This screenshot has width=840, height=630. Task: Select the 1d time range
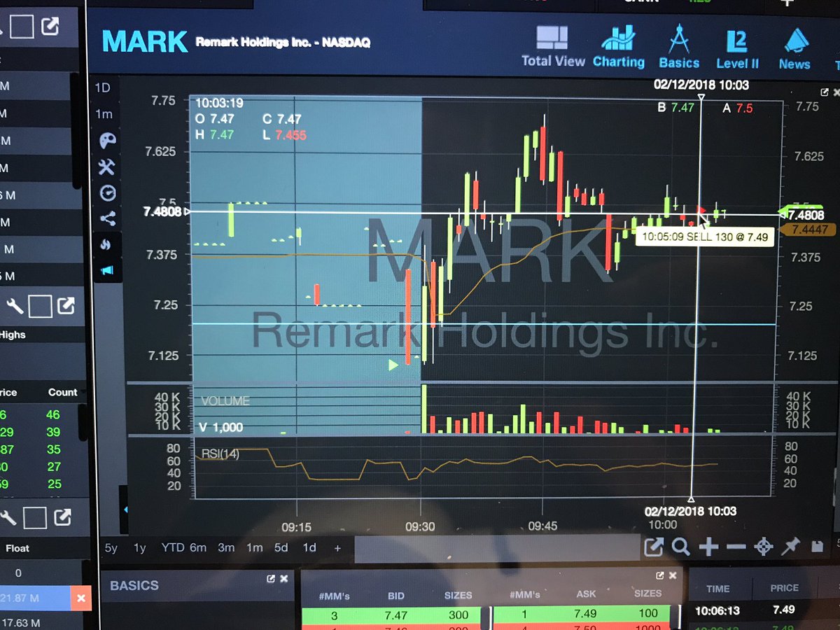[309, 547]
